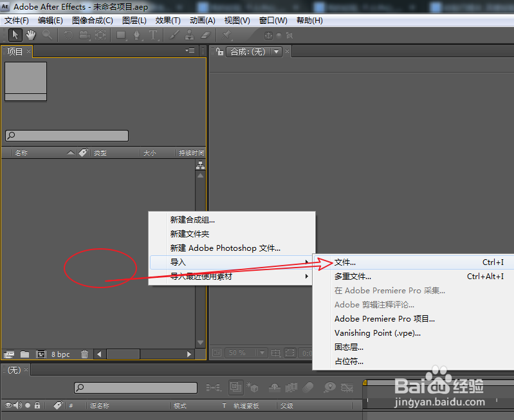Choose 新建 Adobe Photoshop 文件...
Image resolution: width=514 pixels, height=420 pixels.
pyautogui.click(x=232, y=248)
